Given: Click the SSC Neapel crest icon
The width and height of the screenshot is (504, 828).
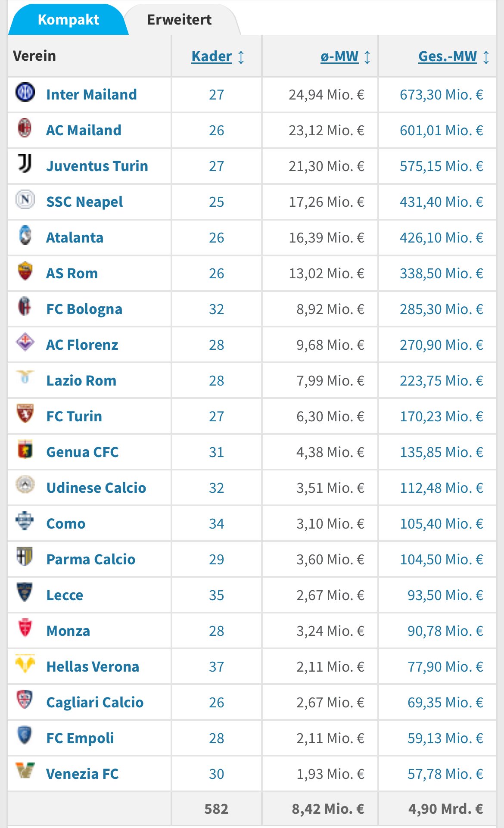Looking at the screenshot, I should tap(25, 199).
